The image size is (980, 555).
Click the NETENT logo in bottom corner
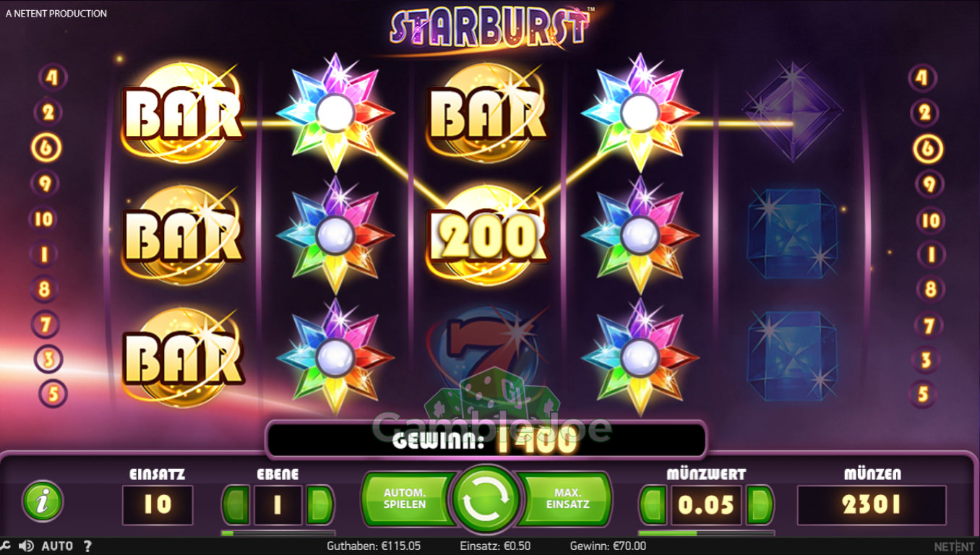pyautogui.click(x=954, y=546)
